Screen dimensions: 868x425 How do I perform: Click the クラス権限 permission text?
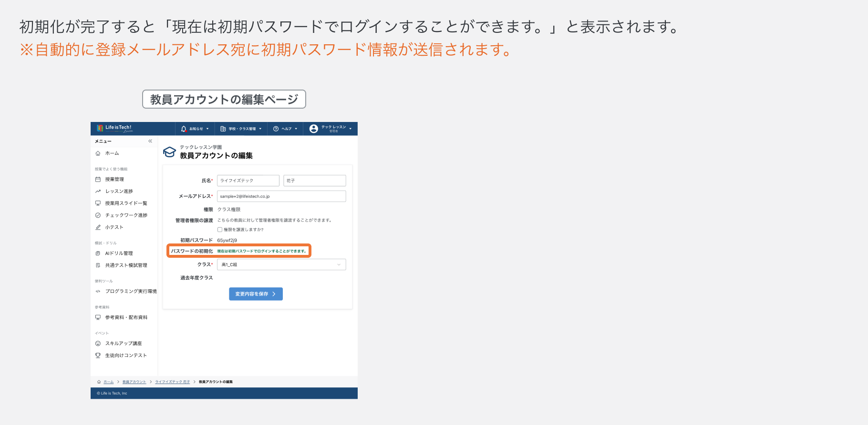point(229,210)
